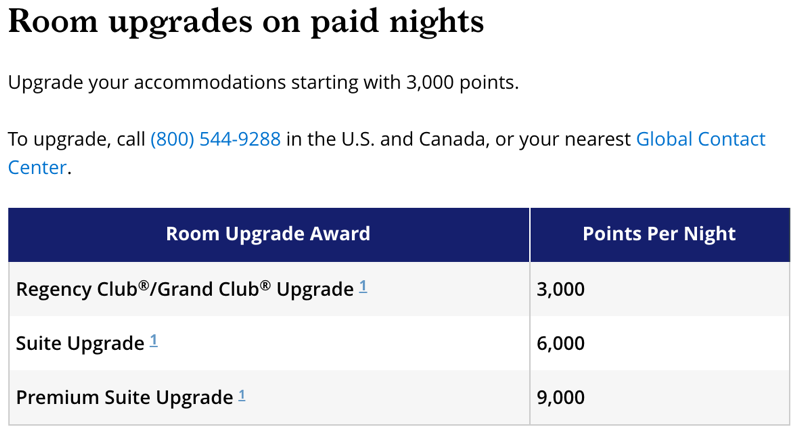800x440 pixels.
Task: Click the Upgrade your accommodations sentence
Action: point(263,82)
